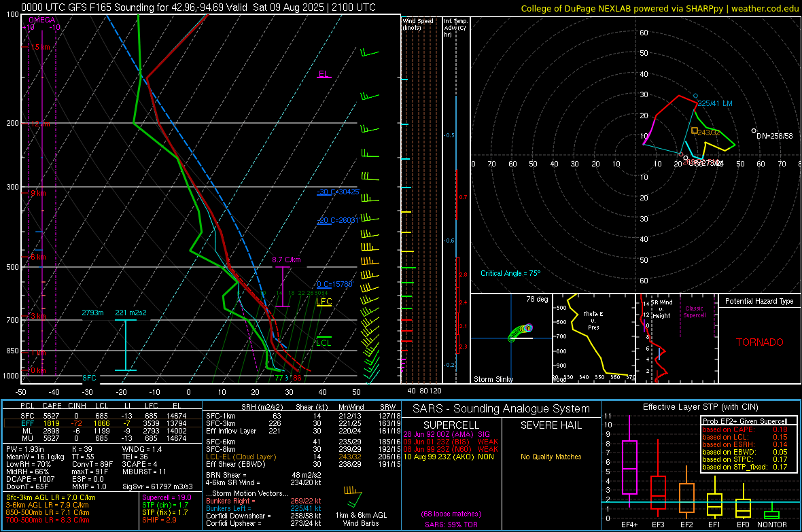Click the weather.cod.edu NEXLAB credit text

coord(659,8)
